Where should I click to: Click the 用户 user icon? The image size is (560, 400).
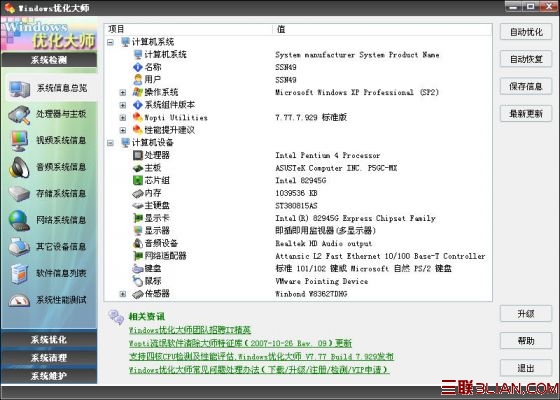tap(138, 80)
